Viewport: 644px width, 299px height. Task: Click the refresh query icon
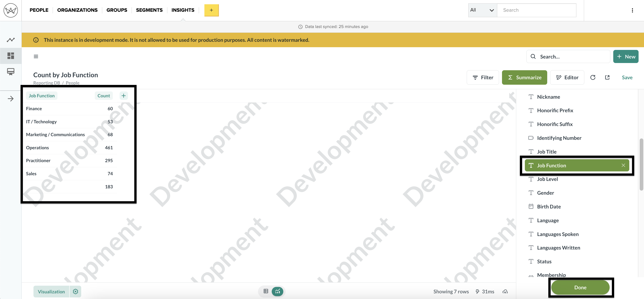click(593, 77)
